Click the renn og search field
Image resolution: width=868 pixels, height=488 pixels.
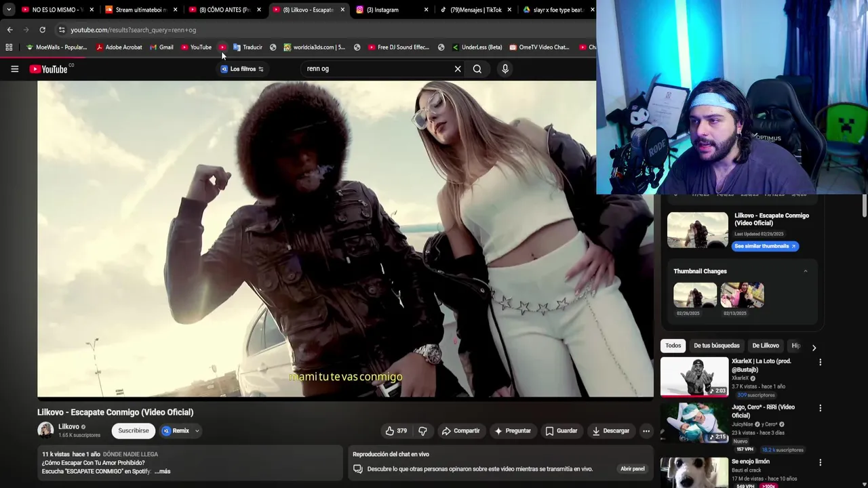pos(376,68)
